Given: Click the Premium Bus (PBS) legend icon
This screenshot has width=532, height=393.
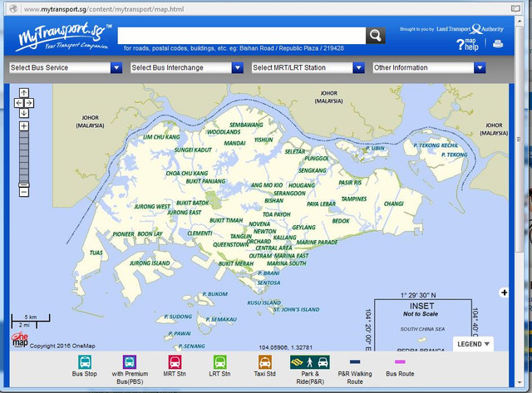Looking at the screenshot, I should click(x=130, y=361).
